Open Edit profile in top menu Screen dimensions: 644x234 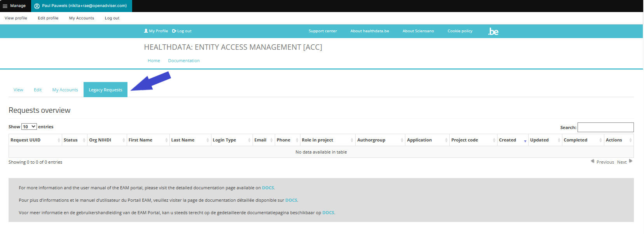tap(48, 18)
